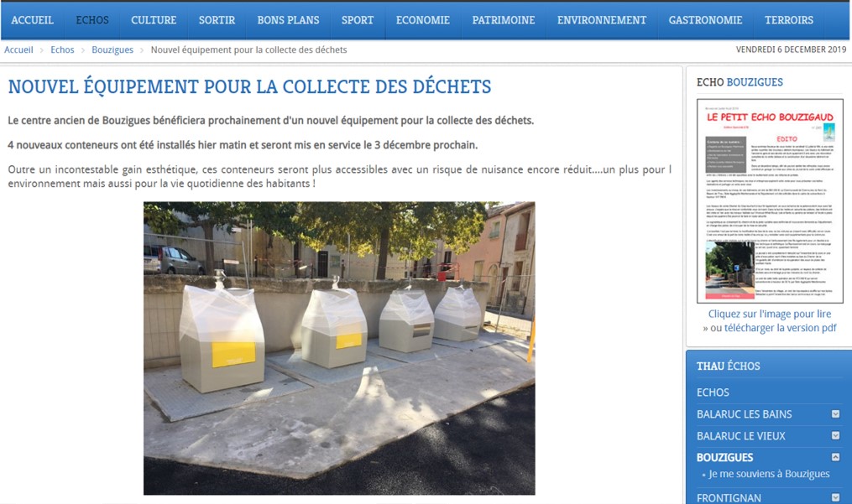Viewport: 852px width, 504px height.
Task: Expand the Balaruc les Bains submenu arrow
Action: 835,413
